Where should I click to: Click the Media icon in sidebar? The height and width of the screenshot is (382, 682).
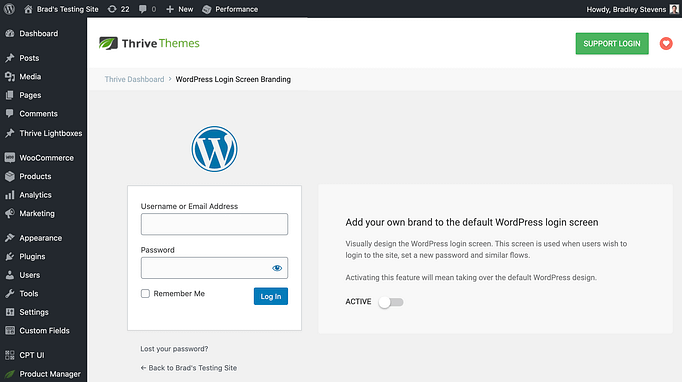click(x=10, y=77)
